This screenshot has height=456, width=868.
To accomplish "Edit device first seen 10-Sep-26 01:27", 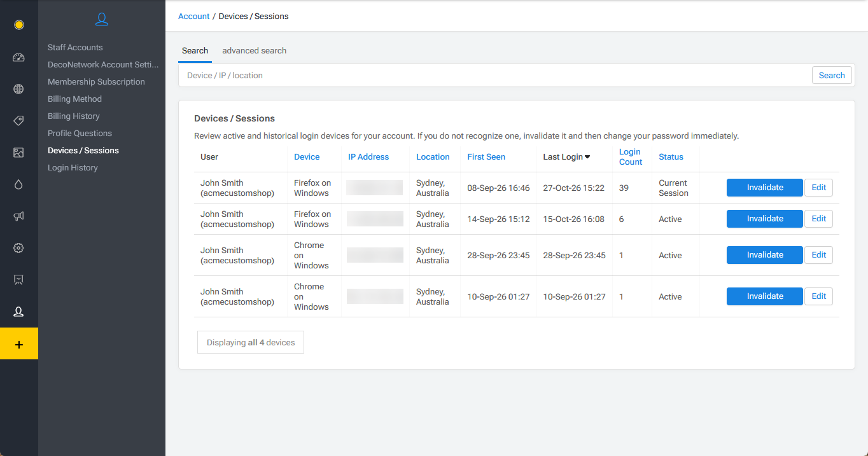I will tap(819, 296).
